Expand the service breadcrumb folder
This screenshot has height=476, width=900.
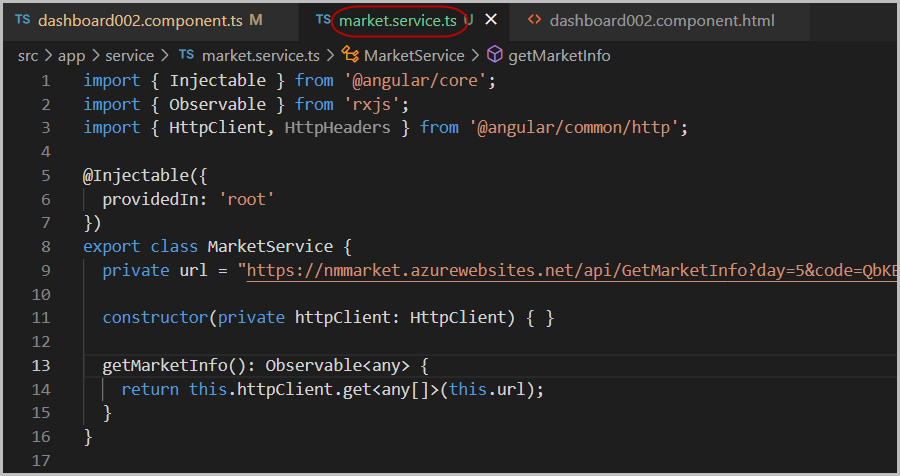point(130,55)
